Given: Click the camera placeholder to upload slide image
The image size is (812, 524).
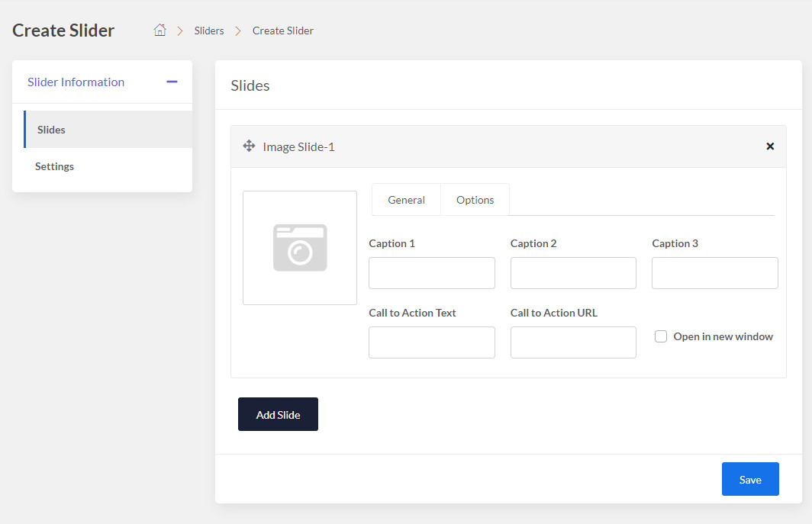Looking at the screenshot, I should tap(299, 247).
